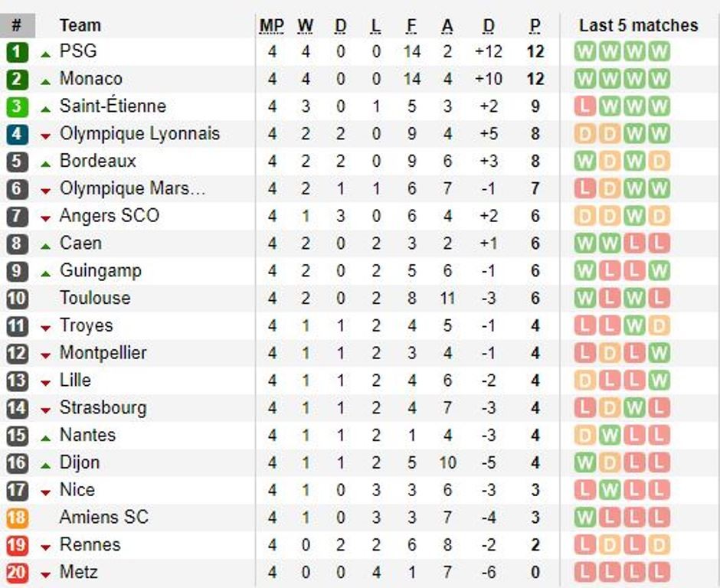Click the down arrow beside Rennes
This screenshot has height=588, width=720.
pyautogui.click(x=46, y=547)
